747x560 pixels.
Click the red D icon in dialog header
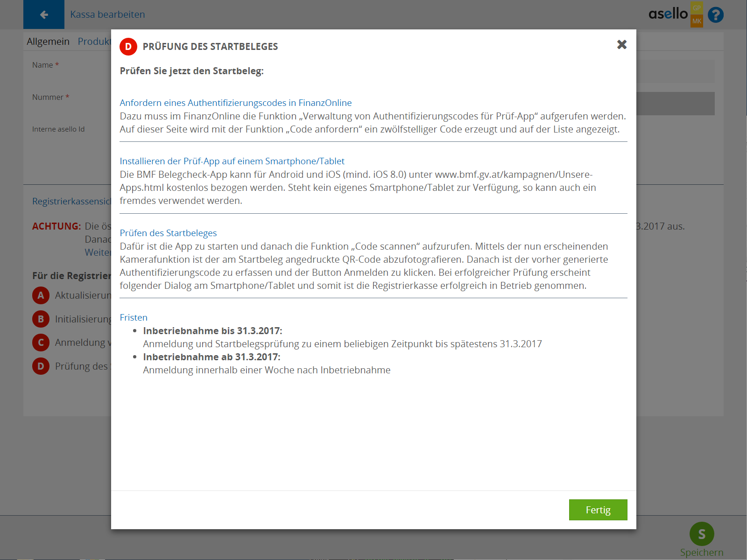pyautogui.click(x=128, y=47)
